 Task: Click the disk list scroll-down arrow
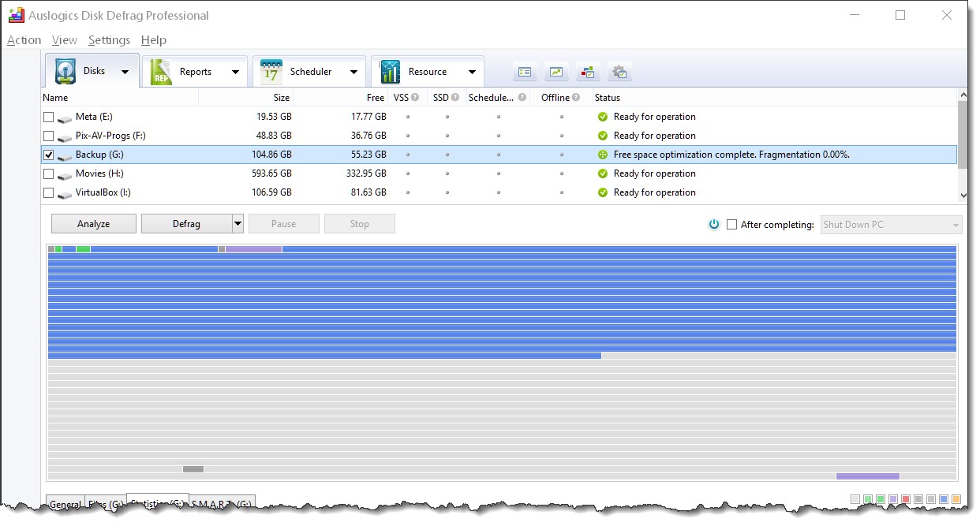pos(963,196)
